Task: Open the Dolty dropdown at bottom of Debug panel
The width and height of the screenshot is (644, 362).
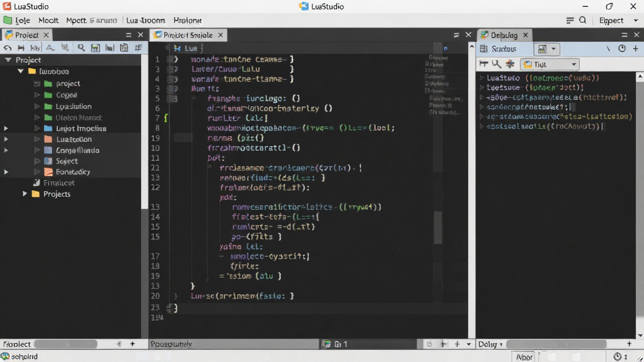Action: pos(491,344)
